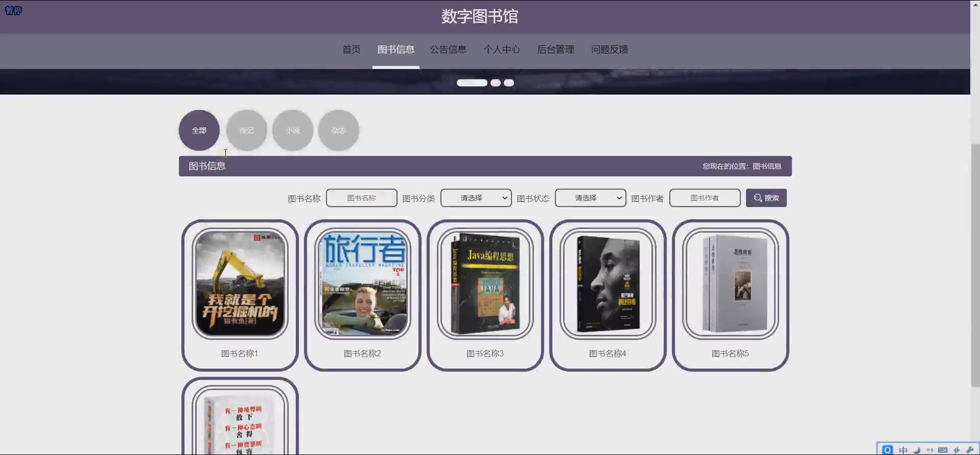Image resolution: width=980 pixels, height=455 pixels.
Task: Click the blue Q input method logo
Action: point(887,450)
